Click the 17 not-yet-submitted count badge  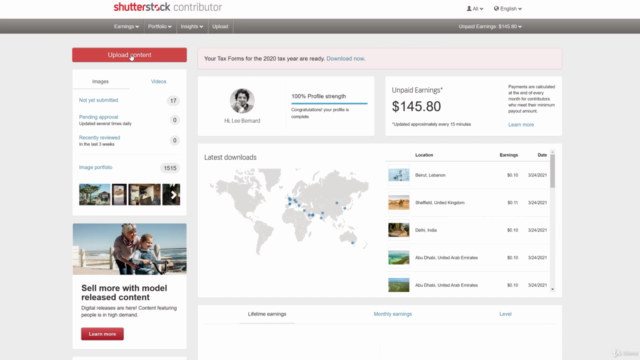[173, 101]
